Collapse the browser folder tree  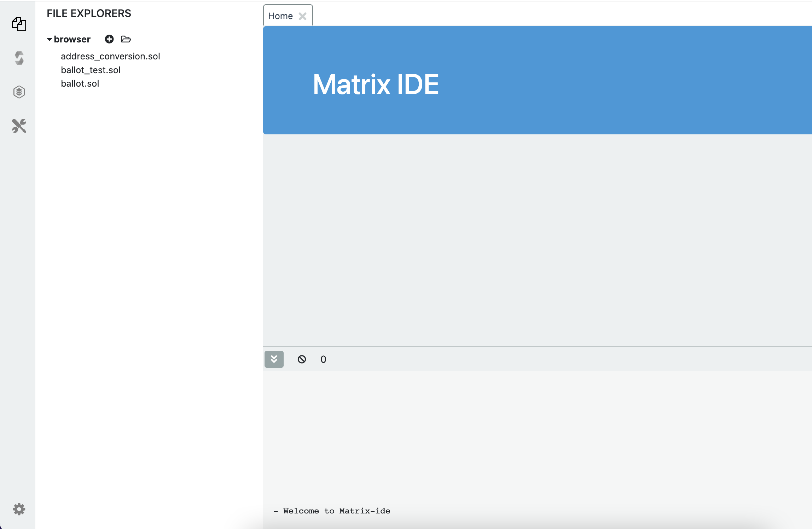click(x=50, y=39)
